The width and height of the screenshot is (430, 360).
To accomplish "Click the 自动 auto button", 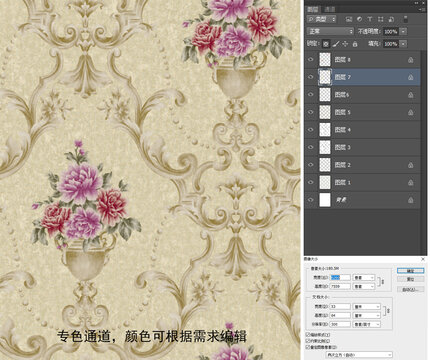I will (x=411, y=290).
